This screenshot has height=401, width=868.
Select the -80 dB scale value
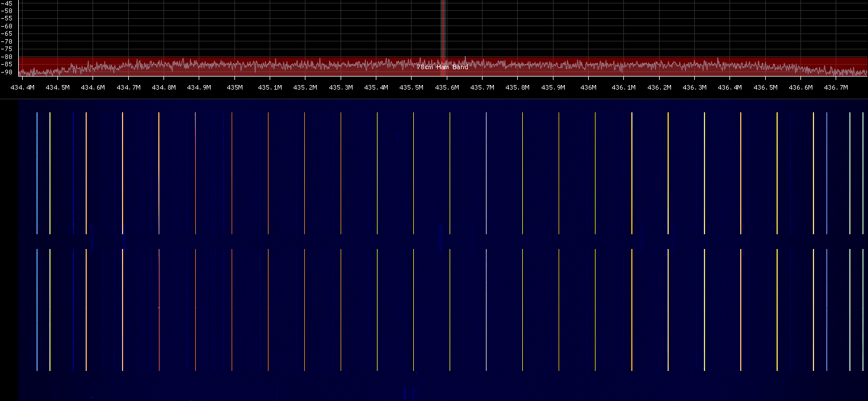(7, 57)
